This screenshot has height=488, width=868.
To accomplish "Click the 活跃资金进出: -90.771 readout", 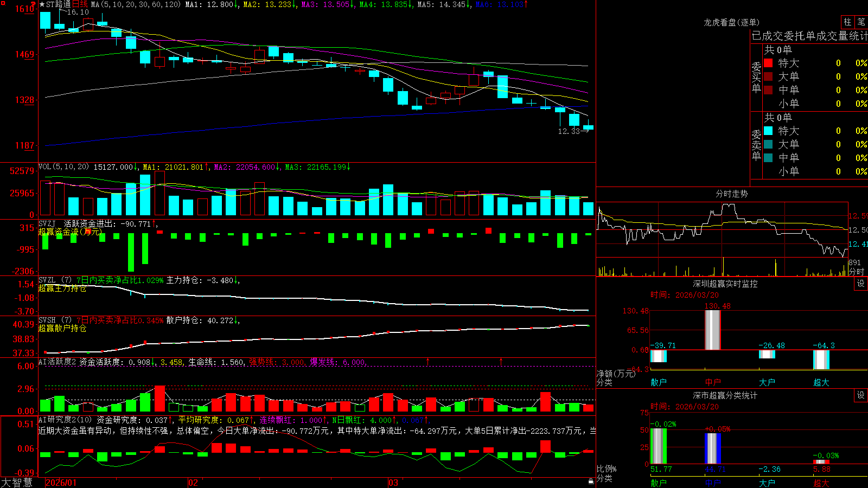I will click(x=107, y=224).
